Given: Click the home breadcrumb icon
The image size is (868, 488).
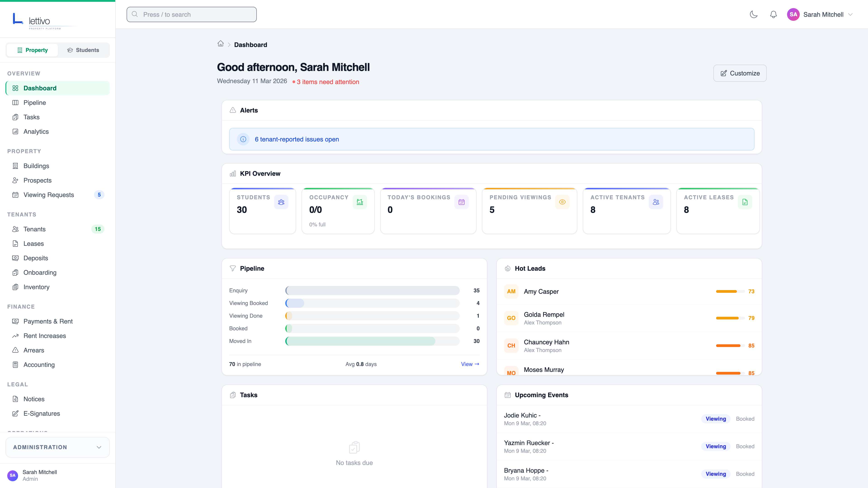Looking at the screenshot, I should click(221, 44).
